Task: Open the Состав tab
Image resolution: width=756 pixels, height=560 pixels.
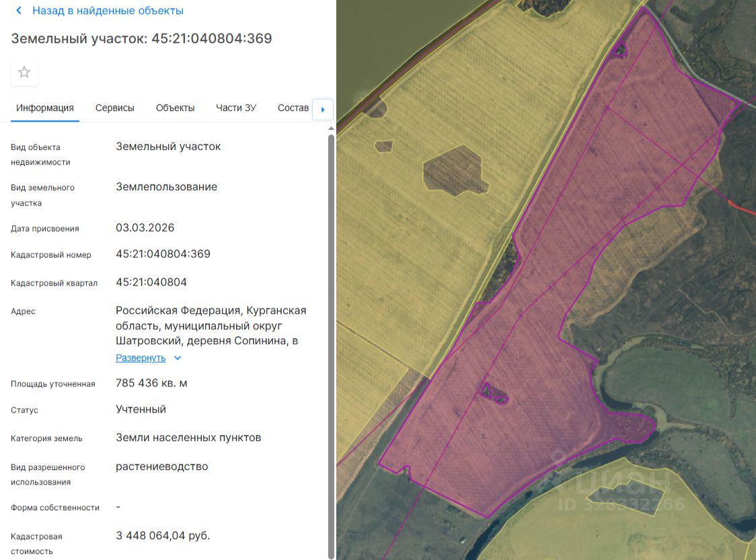Action: click(293, 108)
